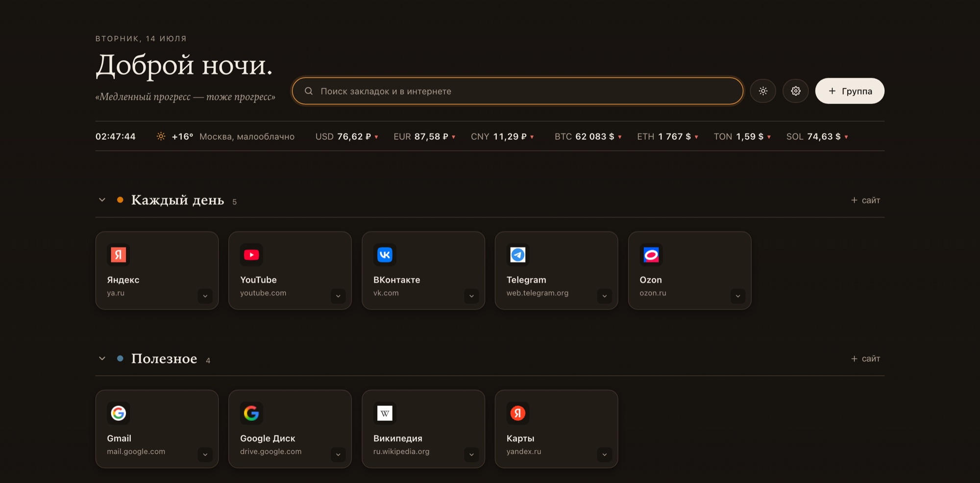Open the Telegram bookmark title
Viewport: 980px width, 483px height.
point(526,280)
